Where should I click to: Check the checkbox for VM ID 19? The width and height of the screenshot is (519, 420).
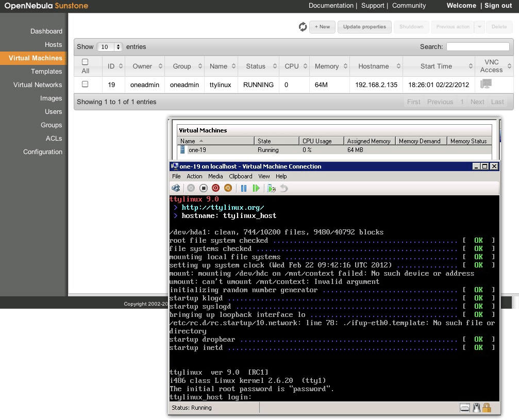(85, 84)
